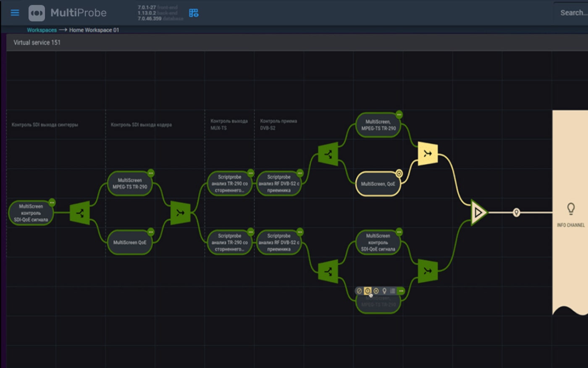Toggle disable icon in node hover toolbar
This screenshot has height=368, width=588.
[359, 291]
